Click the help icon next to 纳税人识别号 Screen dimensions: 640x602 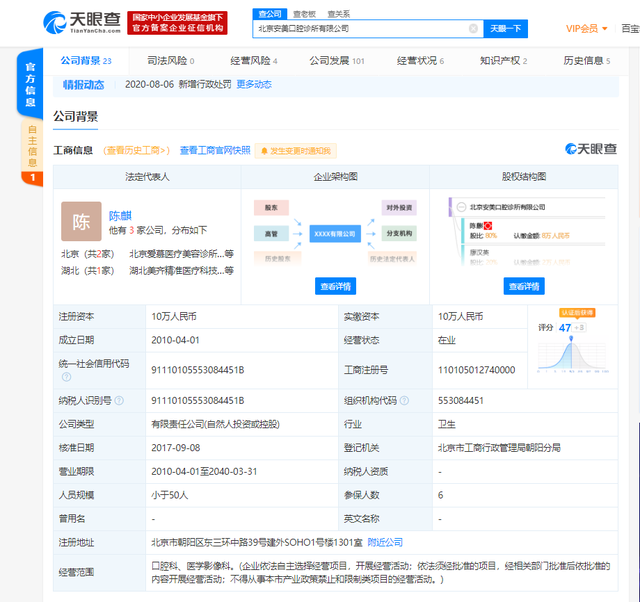point(119,401)
